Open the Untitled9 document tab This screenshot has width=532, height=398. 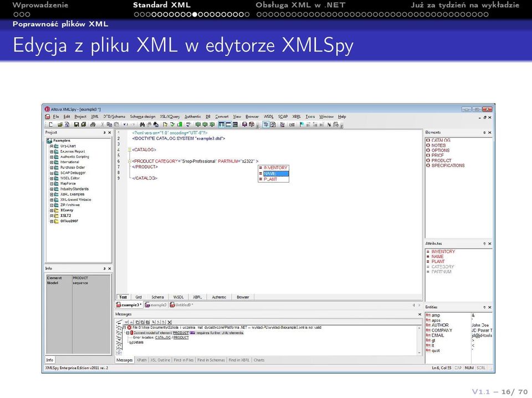click(182, 305)
